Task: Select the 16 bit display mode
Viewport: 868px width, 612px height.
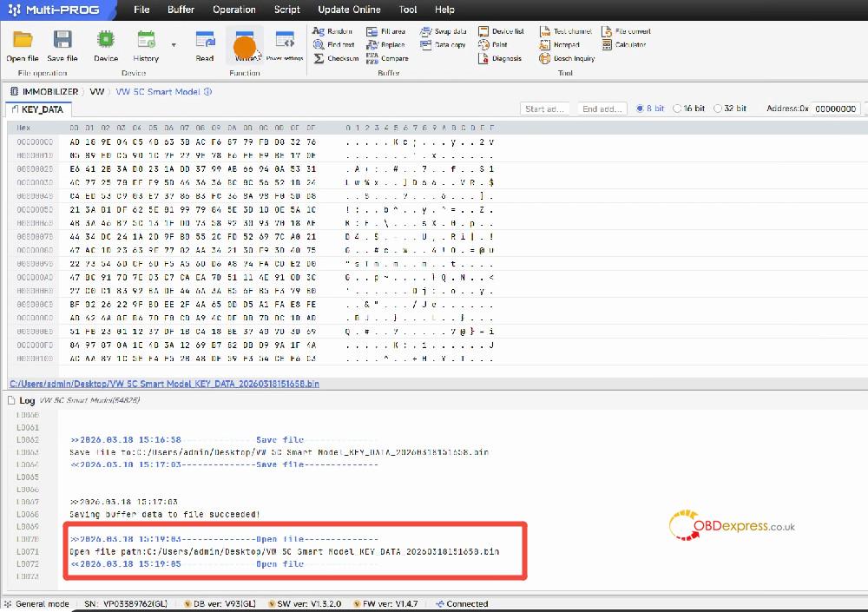Action: click(678, 109)
